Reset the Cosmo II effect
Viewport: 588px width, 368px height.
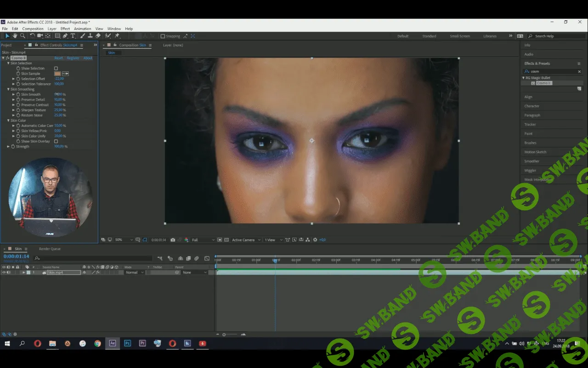click(x=58, y=58)
